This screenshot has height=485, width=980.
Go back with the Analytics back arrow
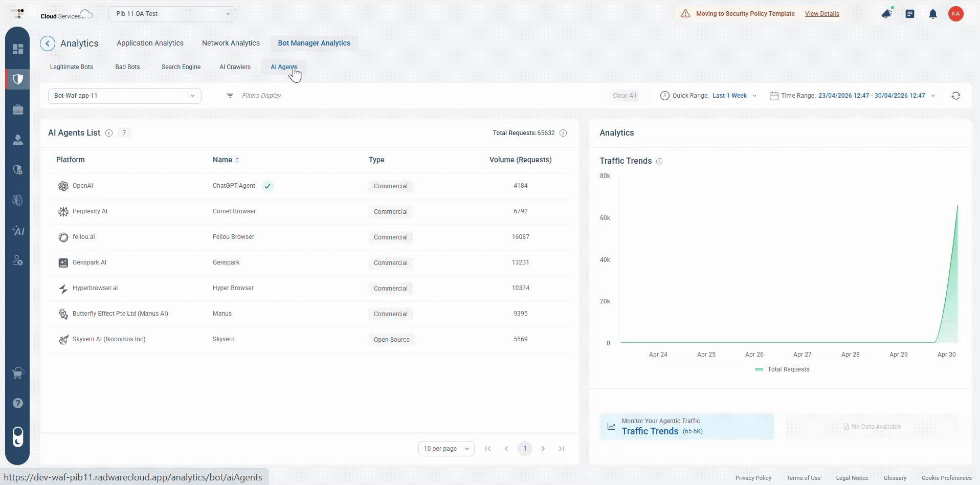coord(48,43)
